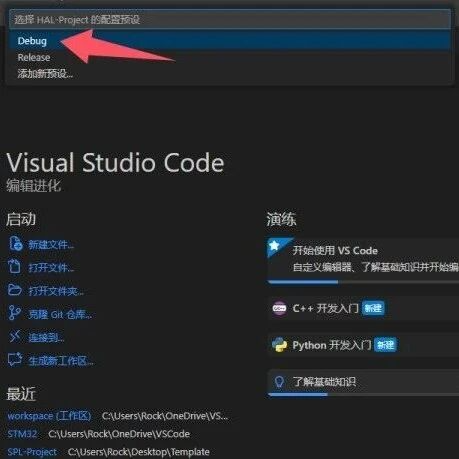
Task: Click the C:\Users\Rock\Desktop\Template path text
Action: point(139,452)
